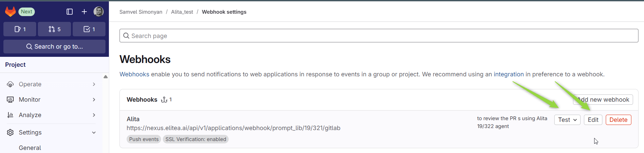Open assigned issues counter

(20, 29)
